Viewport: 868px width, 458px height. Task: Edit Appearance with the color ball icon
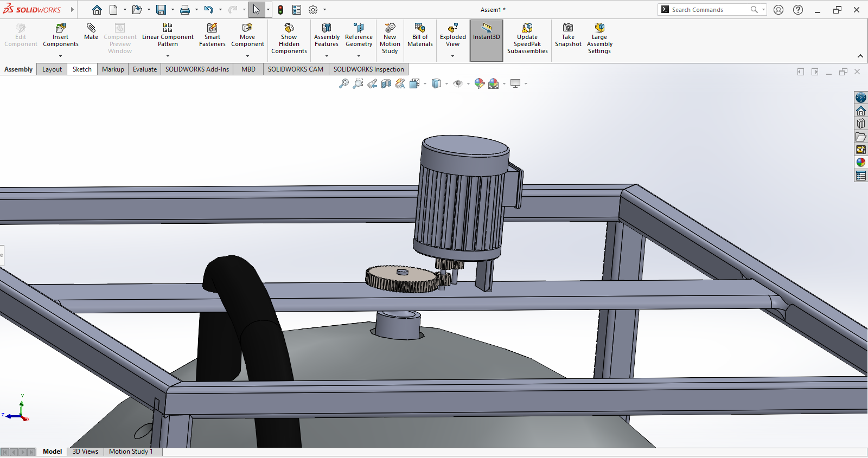[479, 83]
